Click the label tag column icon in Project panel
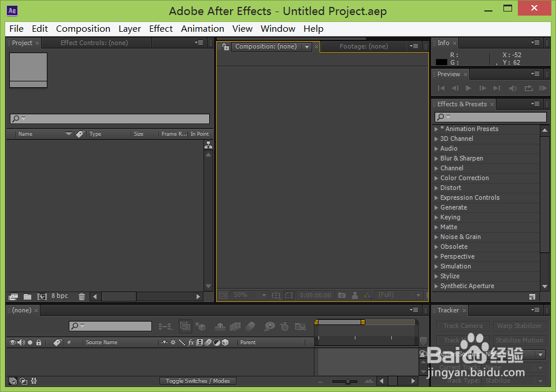Viewport: 556px width, 392px height. [80, 134]
